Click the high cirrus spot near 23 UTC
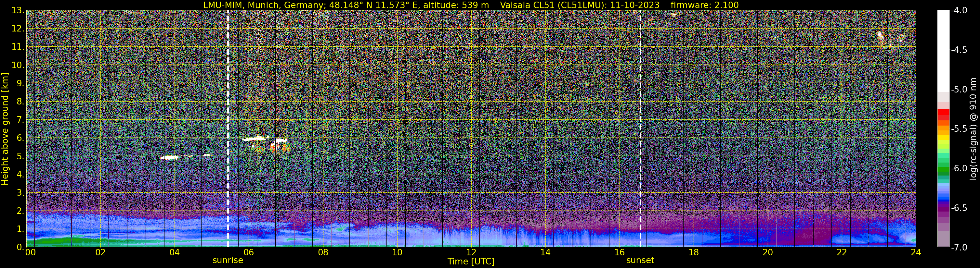This screenshot has width=980, height=268. 879,34
